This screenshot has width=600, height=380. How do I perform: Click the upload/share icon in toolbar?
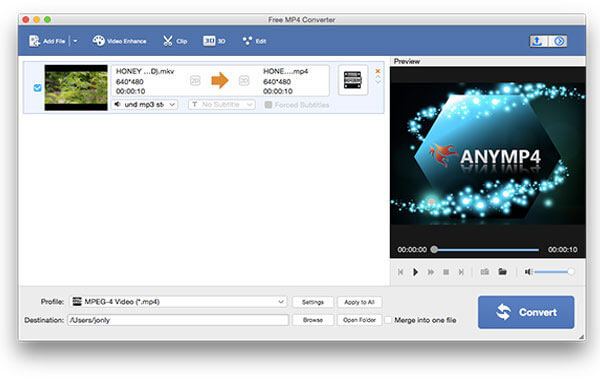click(x=538, y=41)
